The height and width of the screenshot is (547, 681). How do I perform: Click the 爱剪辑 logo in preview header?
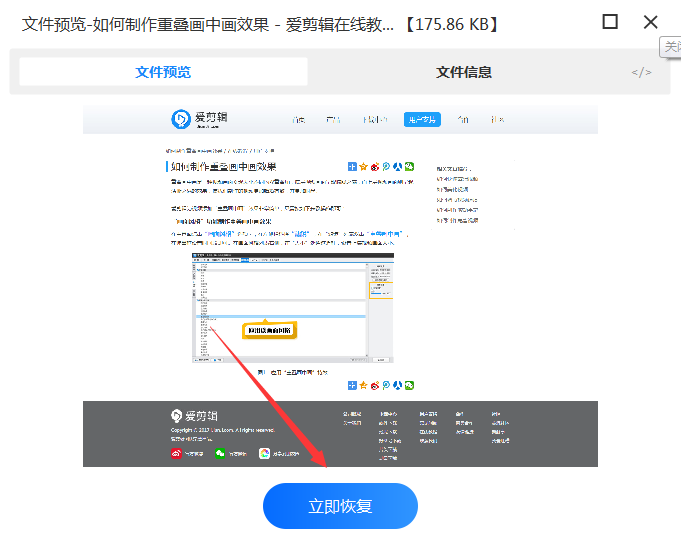coord(199,119)
